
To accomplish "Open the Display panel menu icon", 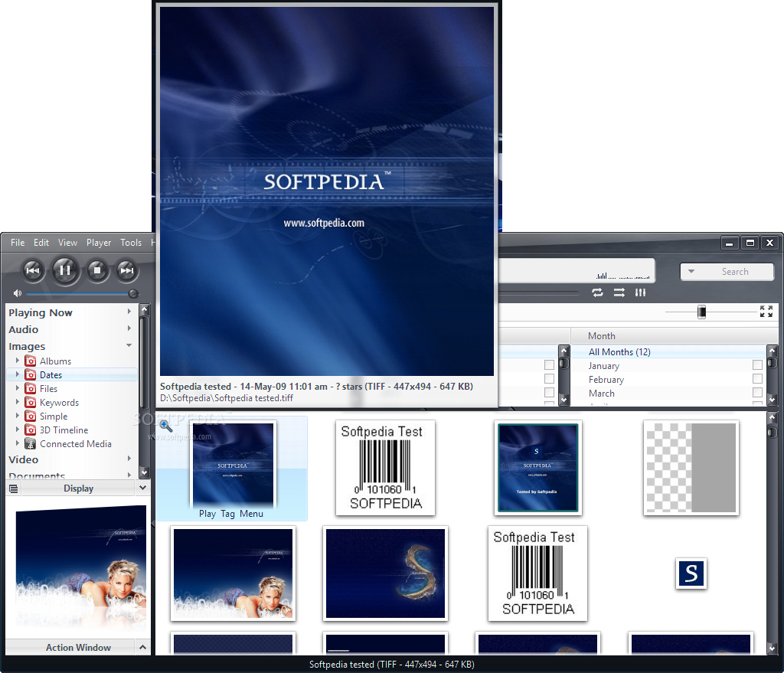I will [x=14, y=488].
